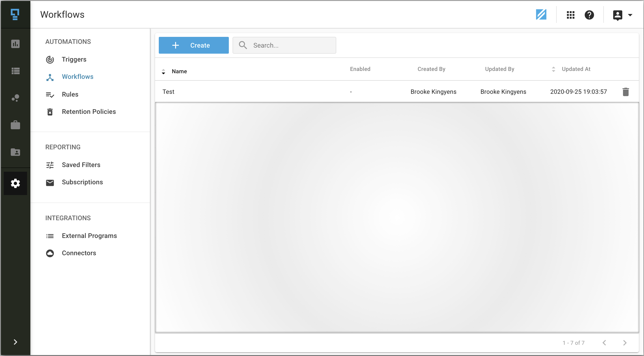The image size is (644, 356).
Task: Open the dashboard chart icon in sidebar
Action: (15, 44)
